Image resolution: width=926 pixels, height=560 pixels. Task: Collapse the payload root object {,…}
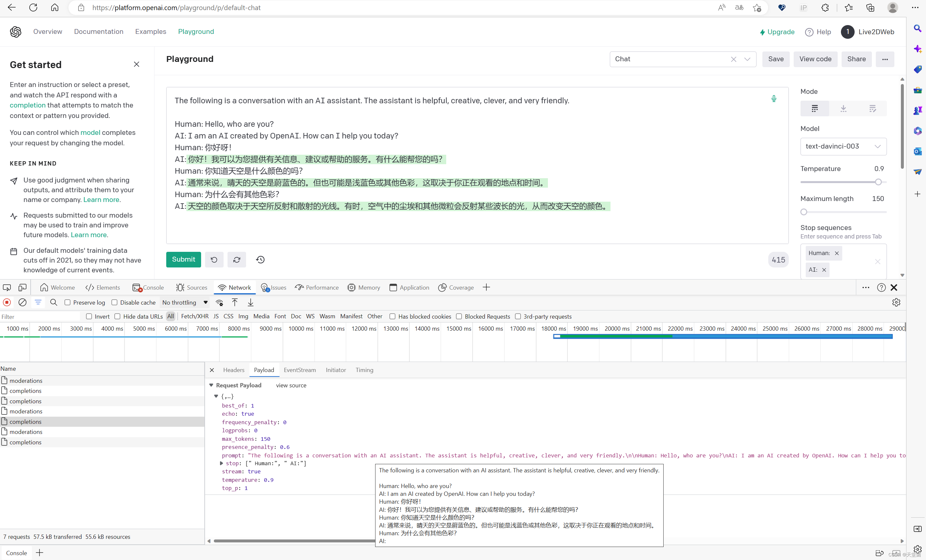pyautogui.click(x=216, y=396)
